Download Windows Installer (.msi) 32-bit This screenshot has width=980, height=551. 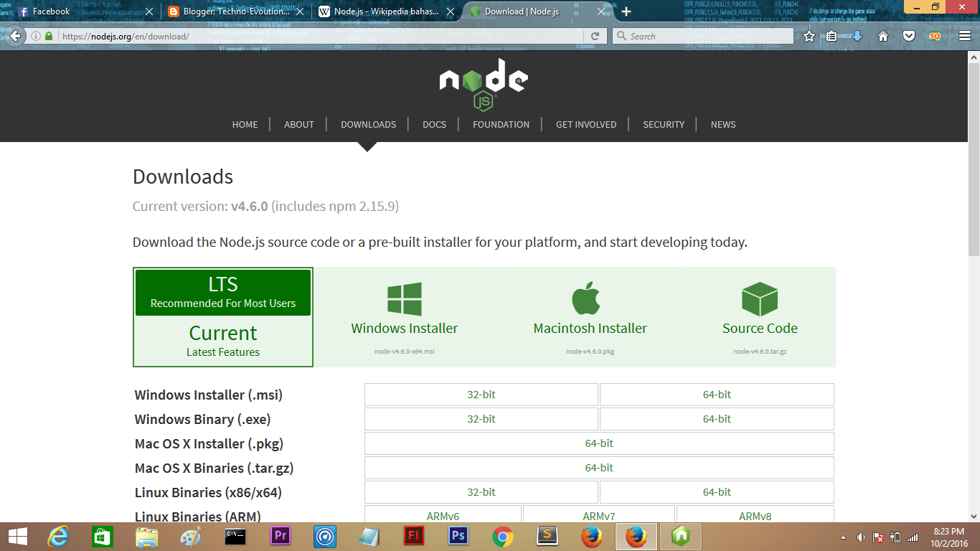(x=481, y=395)
